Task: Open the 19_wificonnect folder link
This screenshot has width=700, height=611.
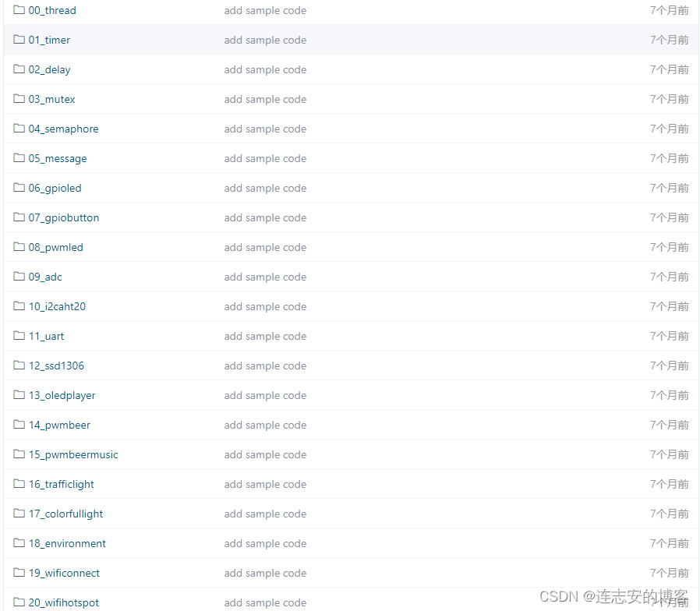Action: click(64, 573)
